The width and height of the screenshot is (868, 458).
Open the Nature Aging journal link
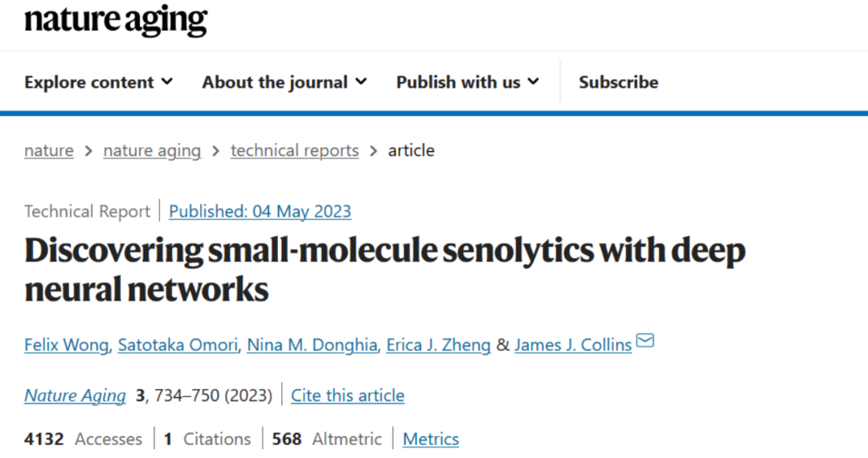coord(76,395)
